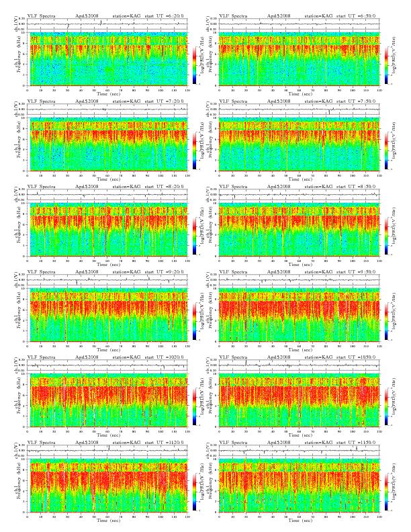The height and width of the screenshot is (532, 411).
Task: Click the PSD color bar beside UT 7:50:0 plot
Action: point(387,150)
